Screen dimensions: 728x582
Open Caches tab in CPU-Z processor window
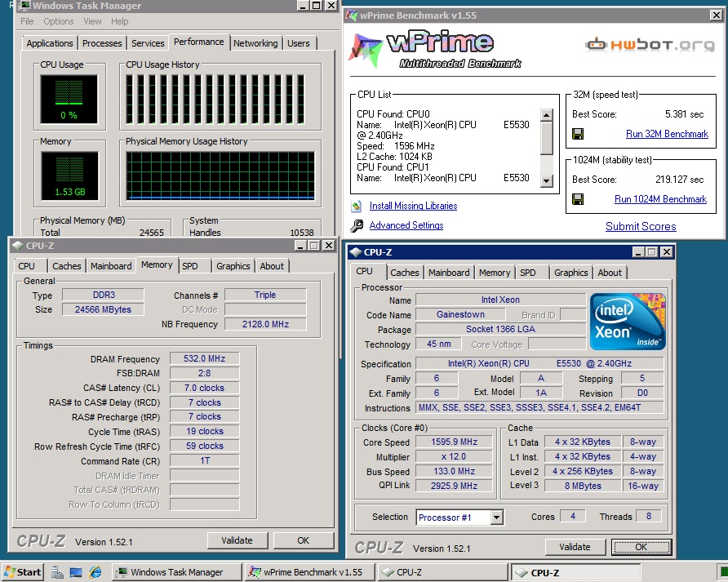(404, 273)
